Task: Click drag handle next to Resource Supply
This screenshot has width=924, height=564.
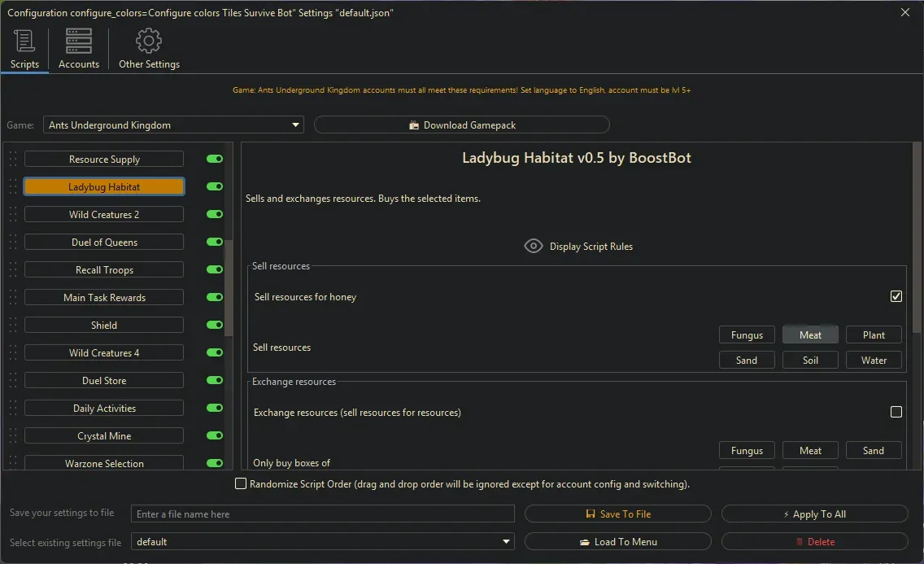Action: pyautogui.click(x=13, y=160)
